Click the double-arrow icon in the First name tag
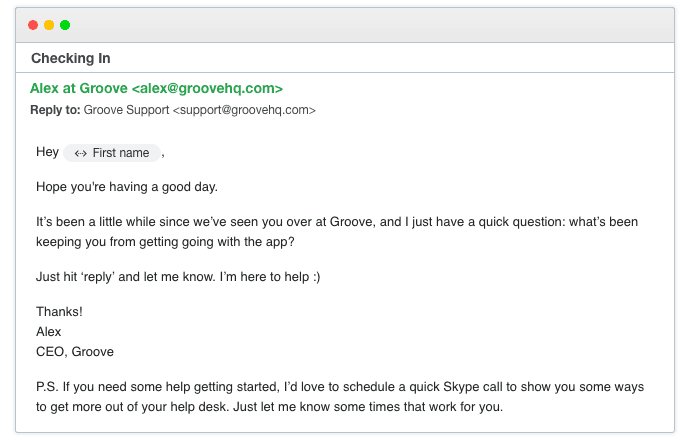 [81, 153]
